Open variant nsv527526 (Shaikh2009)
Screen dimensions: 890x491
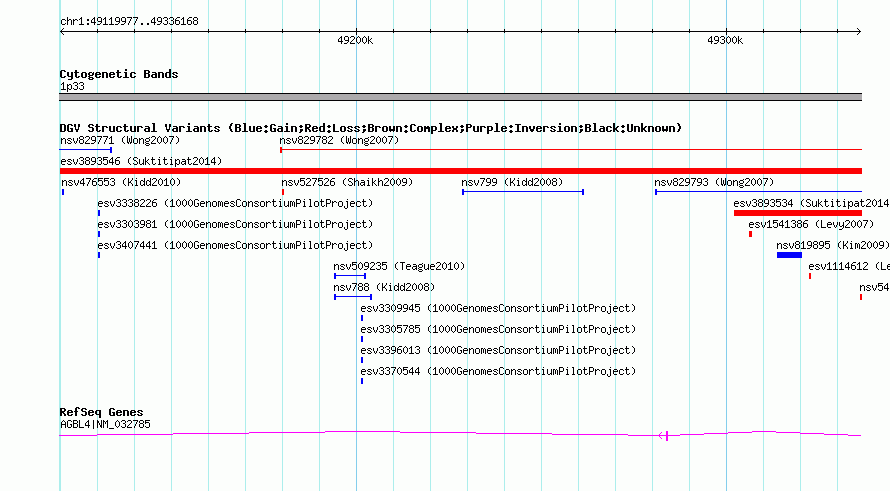pyautogui.click(x=347, y=182)
